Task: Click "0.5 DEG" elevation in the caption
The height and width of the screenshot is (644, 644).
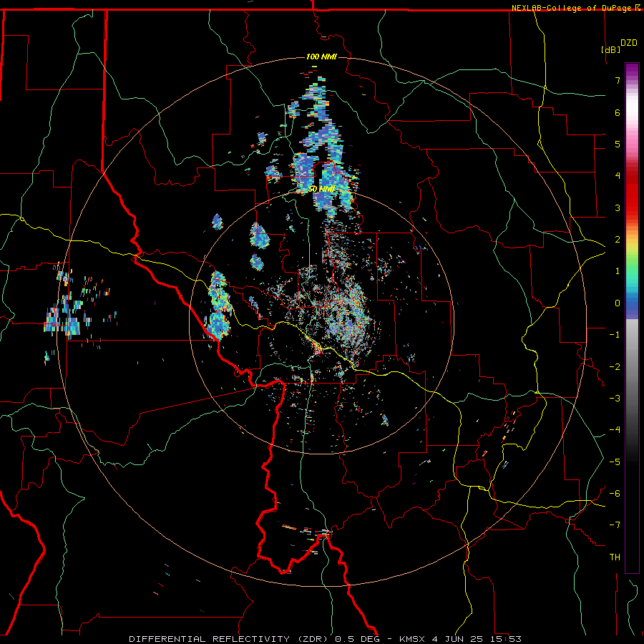Action: (358, 639)
